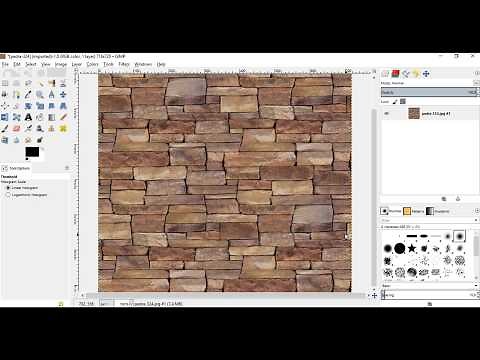Open Tool Options panel configure menu

67,168
